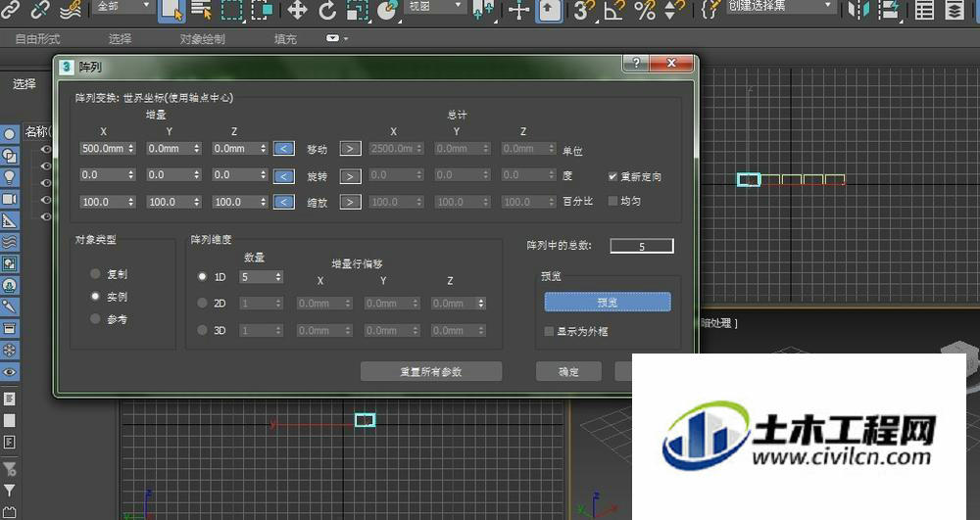Toggle Percent Snap
Image resolution: width=980 pixels, height=520 pixels.
[x=644, y=10]
